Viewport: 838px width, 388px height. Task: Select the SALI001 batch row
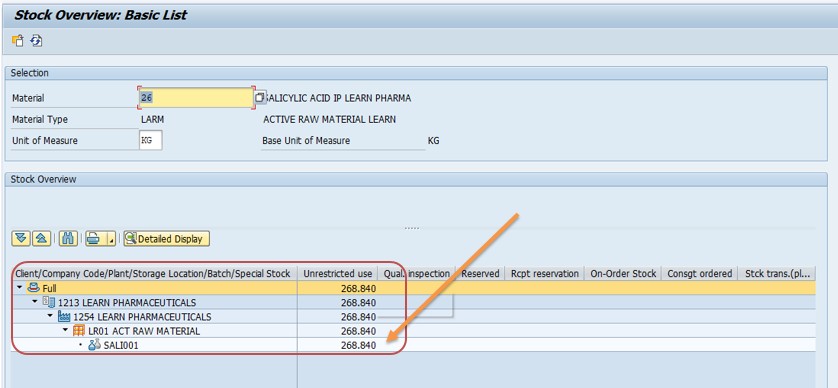point(121,345)
